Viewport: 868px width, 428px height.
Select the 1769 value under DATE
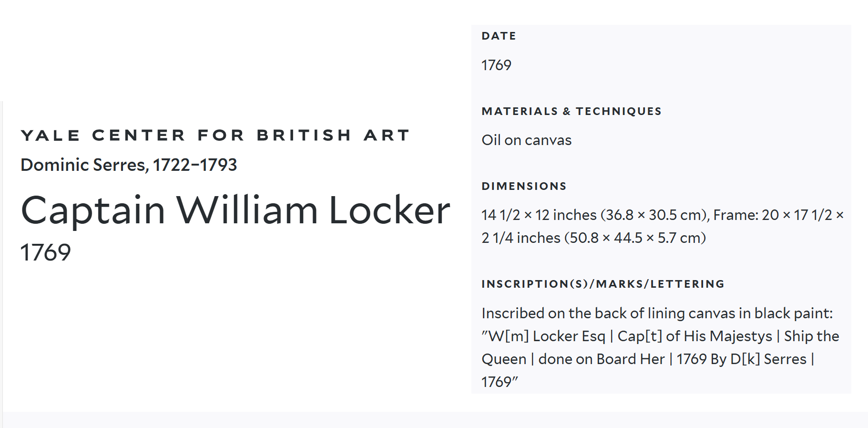tap(496, 65)
